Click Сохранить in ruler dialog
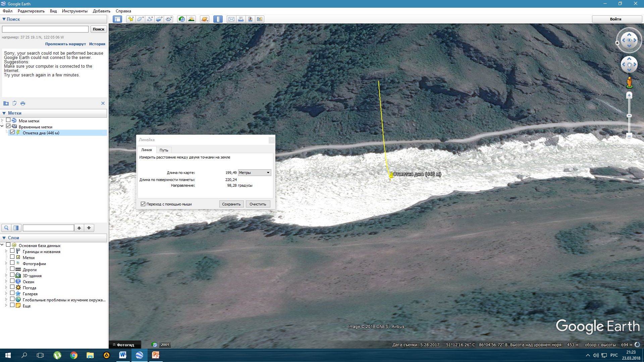 (x=231, y=204)
